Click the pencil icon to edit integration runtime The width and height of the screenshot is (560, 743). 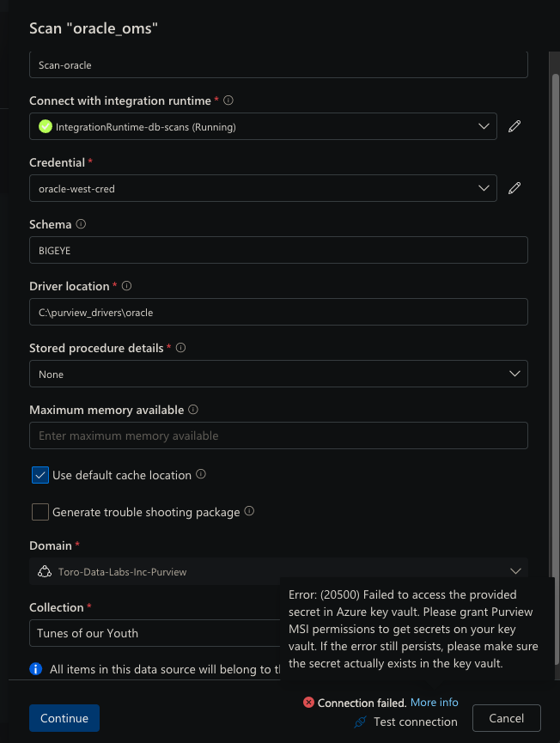[514, 126]
